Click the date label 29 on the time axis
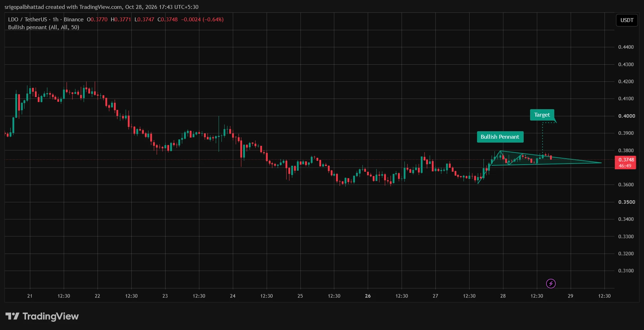This screenshot has height=330, width=644. pyautogui.click(x=570, y=296)
